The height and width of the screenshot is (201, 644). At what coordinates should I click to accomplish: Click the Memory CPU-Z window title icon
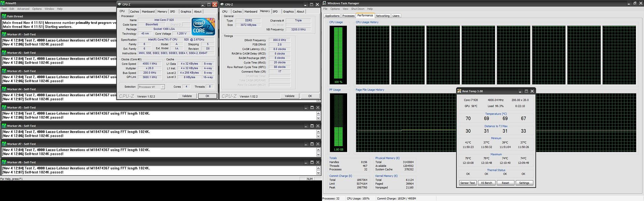click(222, 4)
